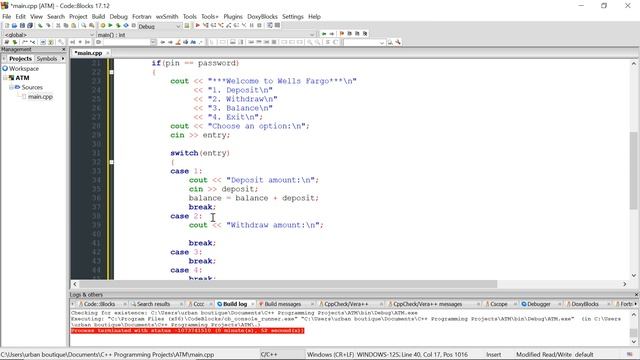Click the Rebuild icon

[126, 26]
